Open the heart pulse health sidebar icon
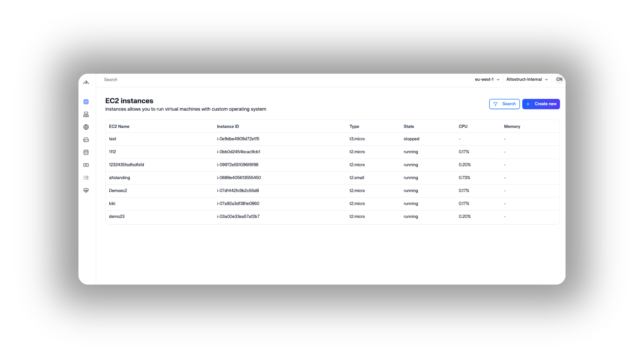 pyautogui.click(x=86, y=190)
